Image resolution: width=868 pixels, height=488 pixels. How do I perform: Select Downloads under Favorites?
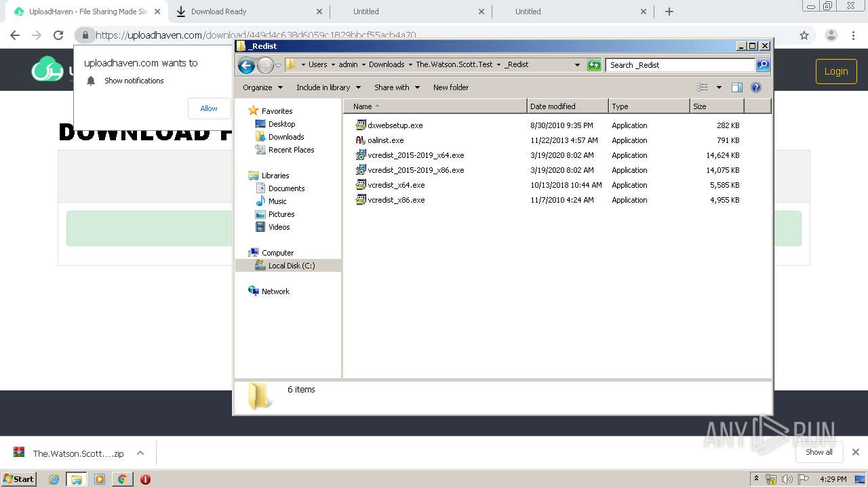[x=286, y=137]
